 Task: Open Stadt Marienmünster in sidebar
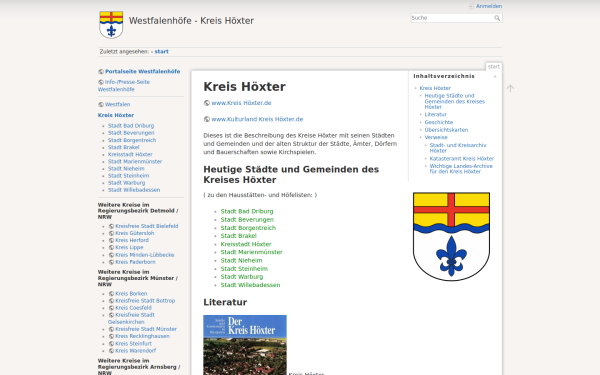pyautogui.click(x=135, y=161)
